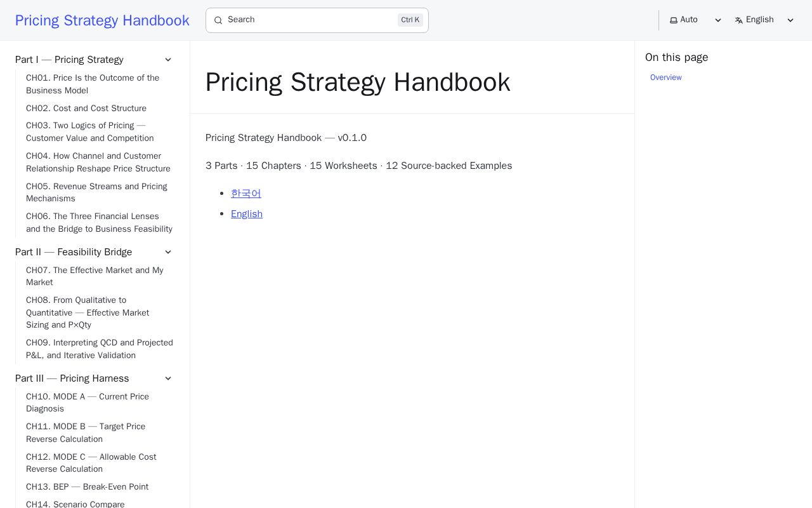Open CH03. Two Logics of Pricing chapter
The image size is (812, 508).
tap(100, 132)
